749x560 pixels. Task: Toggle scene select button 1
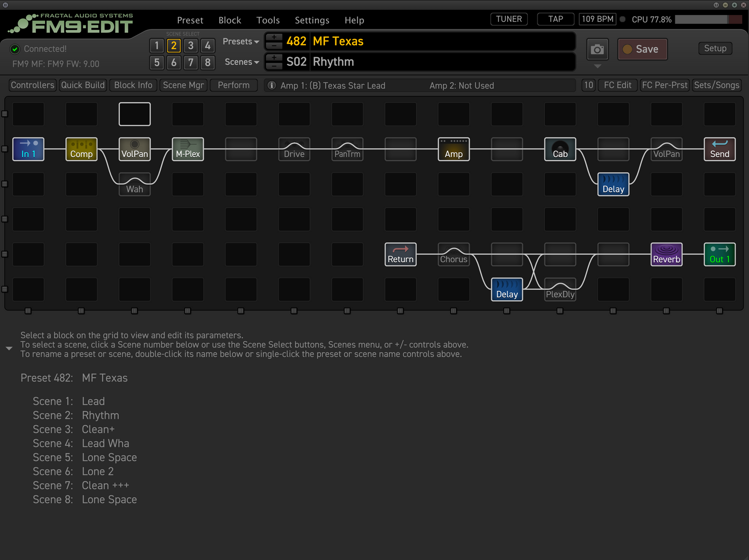157,46
